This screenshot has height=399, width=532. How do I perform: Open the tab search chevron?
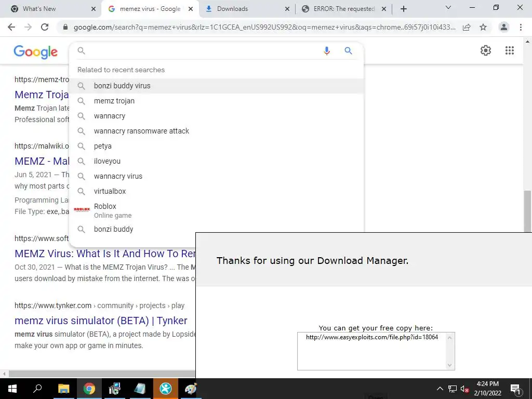[448, 7]
